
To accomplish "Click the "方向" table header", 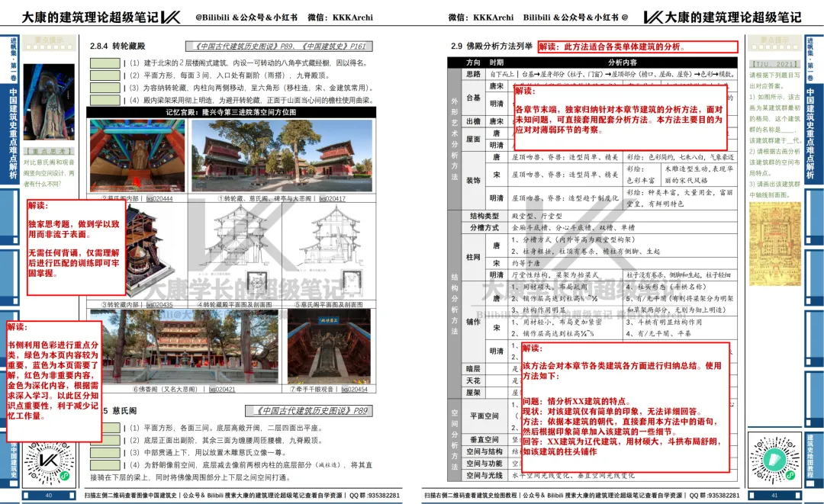I will pos(473,63).
